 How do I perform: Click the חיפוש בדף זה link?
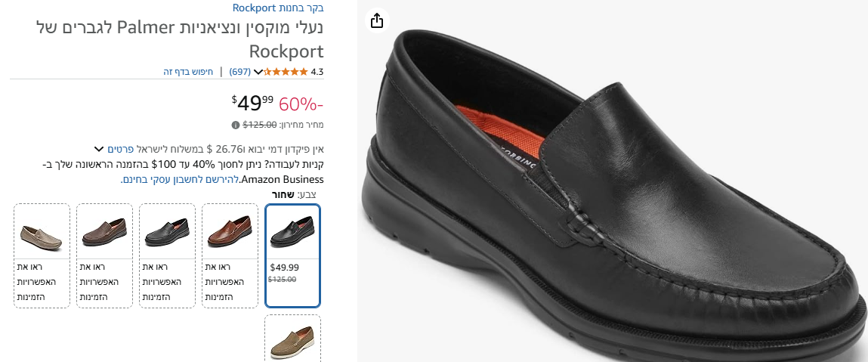tap(188, 72)
